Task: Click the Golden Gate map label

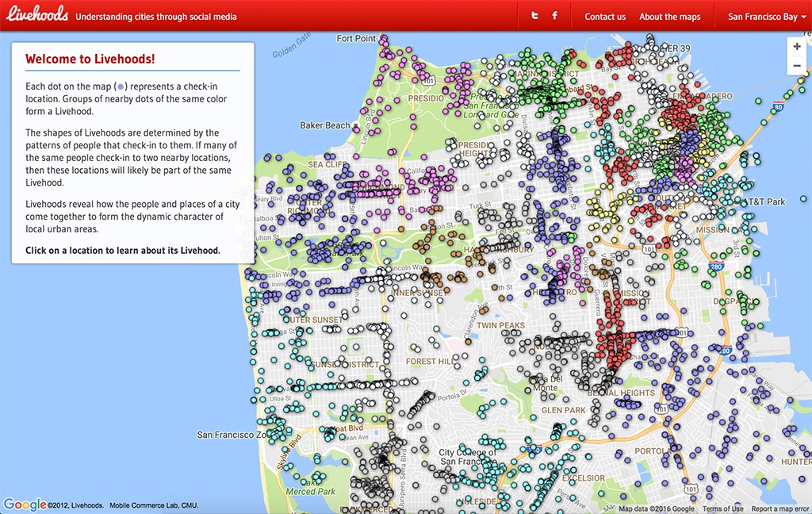Action: click(x=292, y=45)
